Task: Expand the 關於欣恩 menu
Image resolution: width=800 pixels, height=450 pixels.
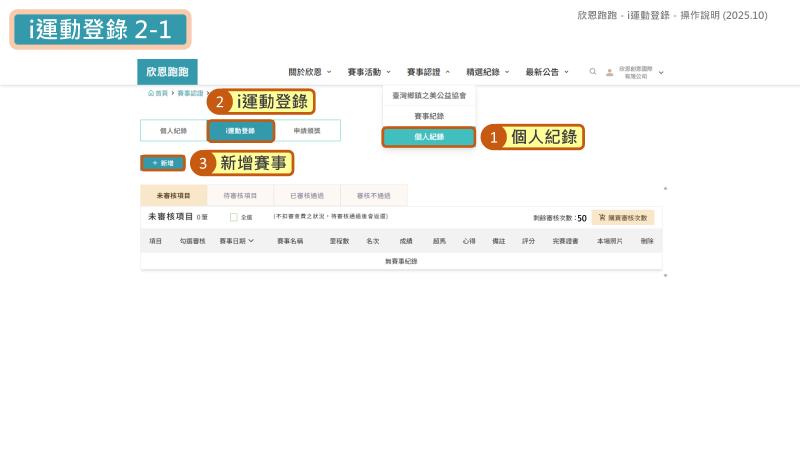Action: 310,72
